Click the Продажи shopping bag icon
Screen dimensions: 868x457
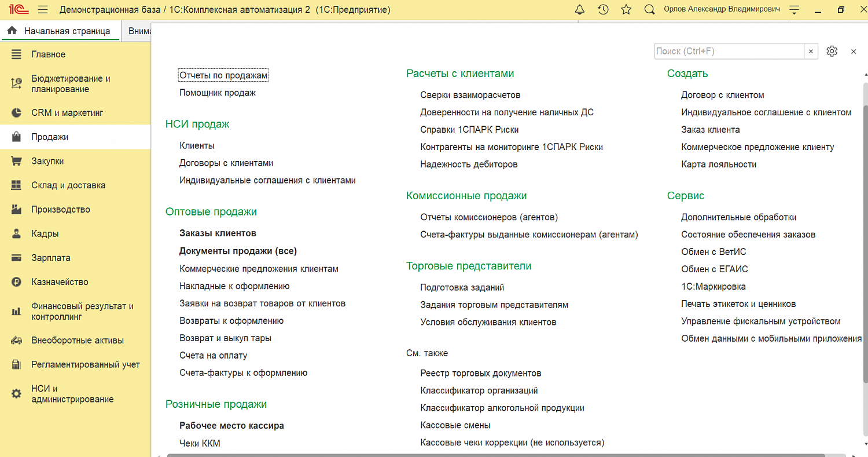17,137
